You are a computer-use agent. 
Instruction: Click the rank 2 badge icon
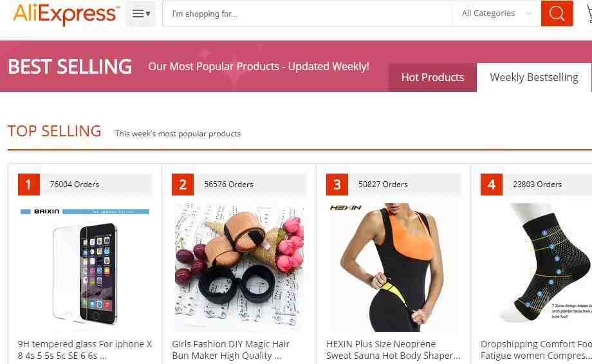pos(183,185)
